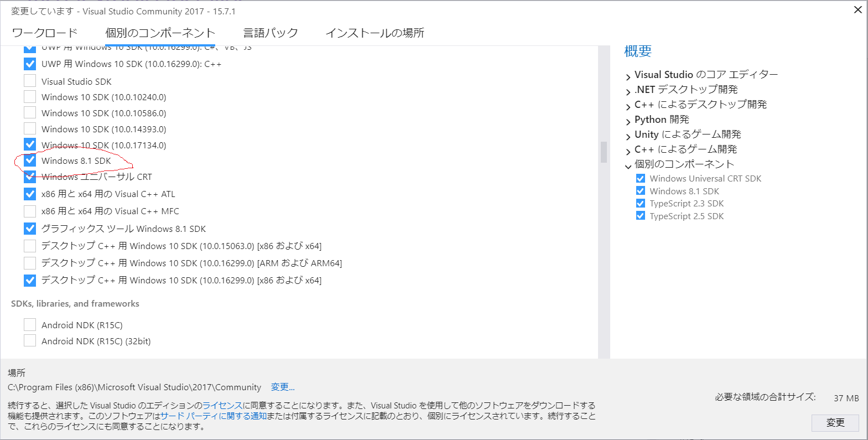
Task: Check the Visual Studio SDK checkbox
Action: (30, 81)
